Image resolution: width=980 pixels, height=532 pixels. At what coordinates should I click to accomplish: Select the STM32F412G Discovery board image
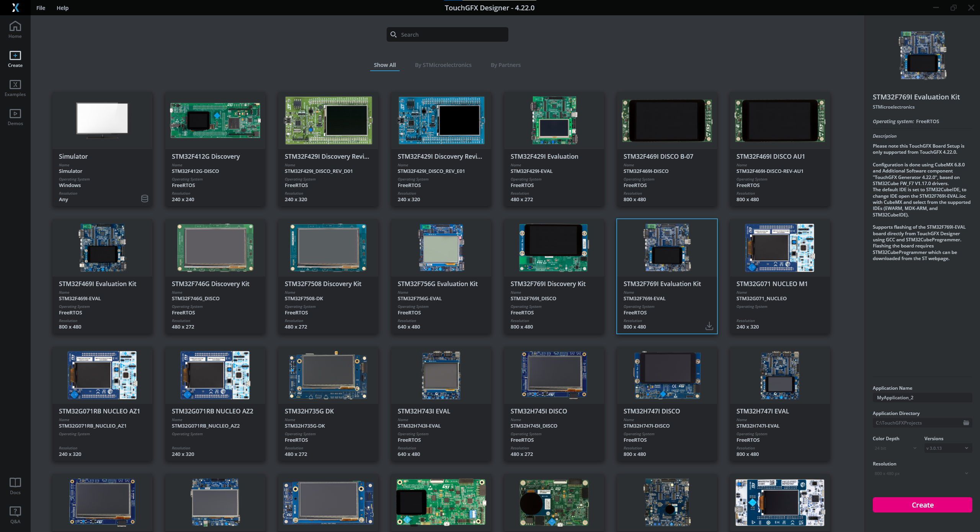pos(215,120)
